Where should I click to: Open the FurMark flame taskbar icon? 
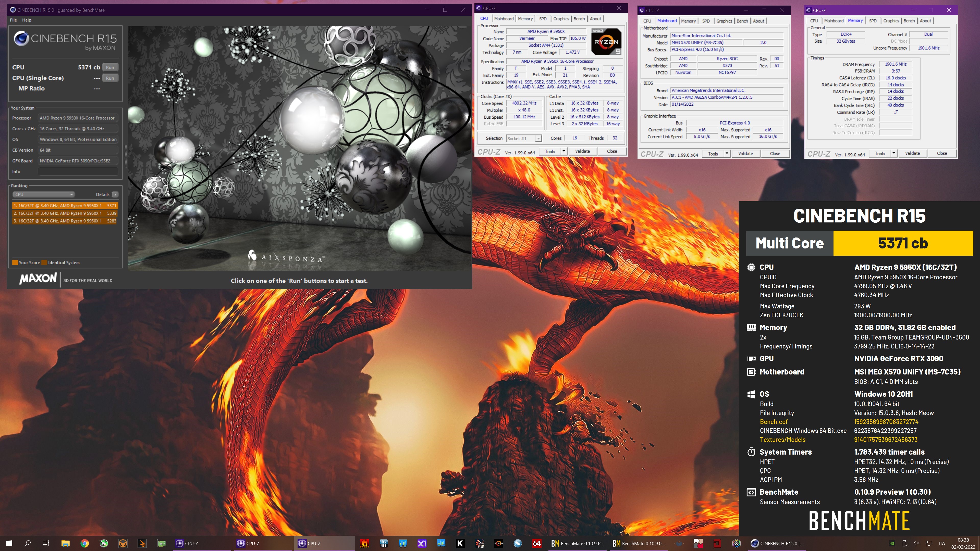(x=364, y=543)
